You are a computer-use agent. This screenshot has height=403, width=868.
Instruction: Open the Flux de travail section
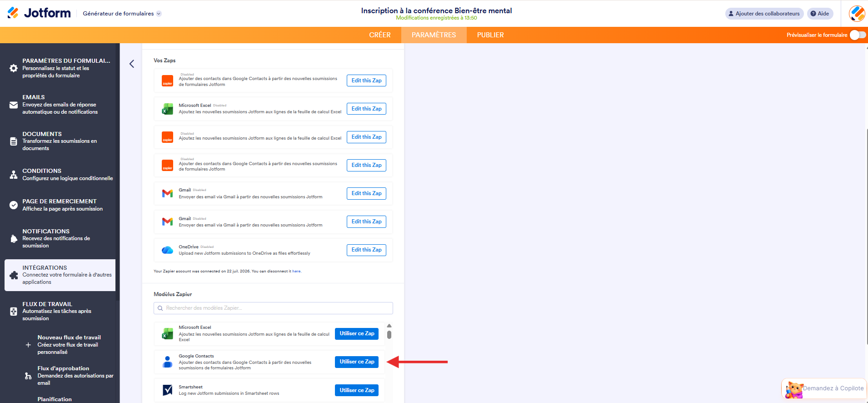coord(60,311)
